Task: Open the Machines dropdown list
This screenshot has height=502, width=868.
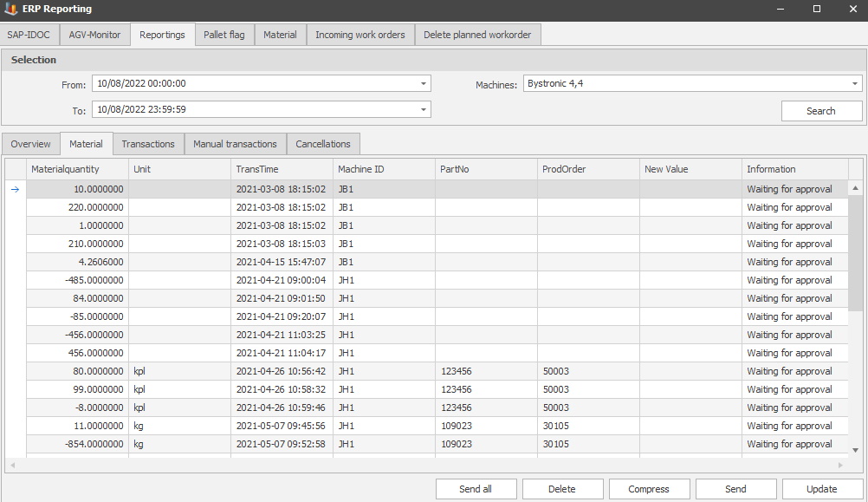Action: point(854,84)
